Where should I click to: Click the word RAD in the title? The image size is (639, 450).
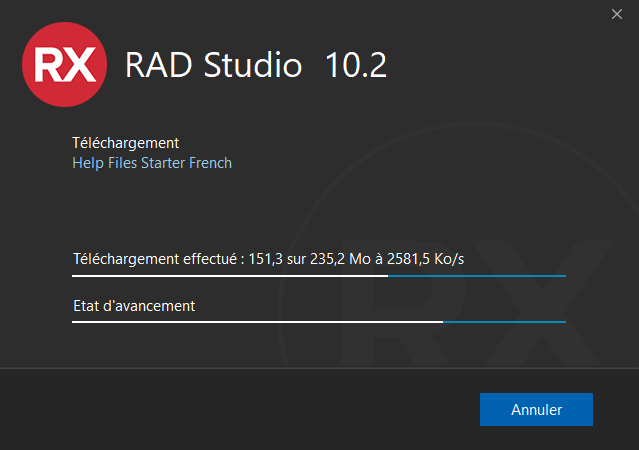tap(156, 66)
